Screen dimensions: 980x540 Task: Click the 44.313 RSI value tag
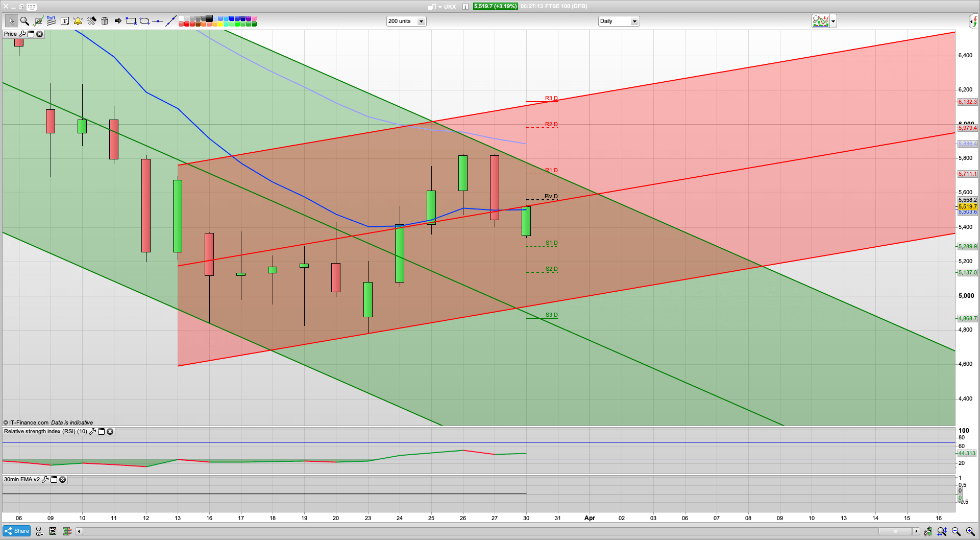click(967, 453)
